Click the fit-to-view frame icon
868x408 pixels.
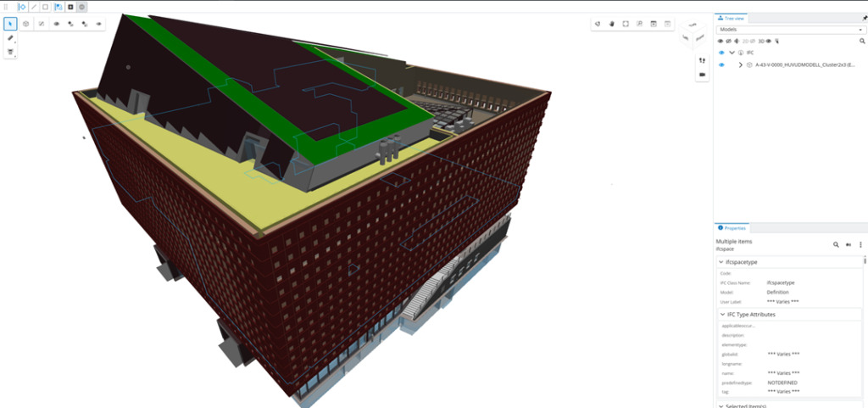pos(625,24)
